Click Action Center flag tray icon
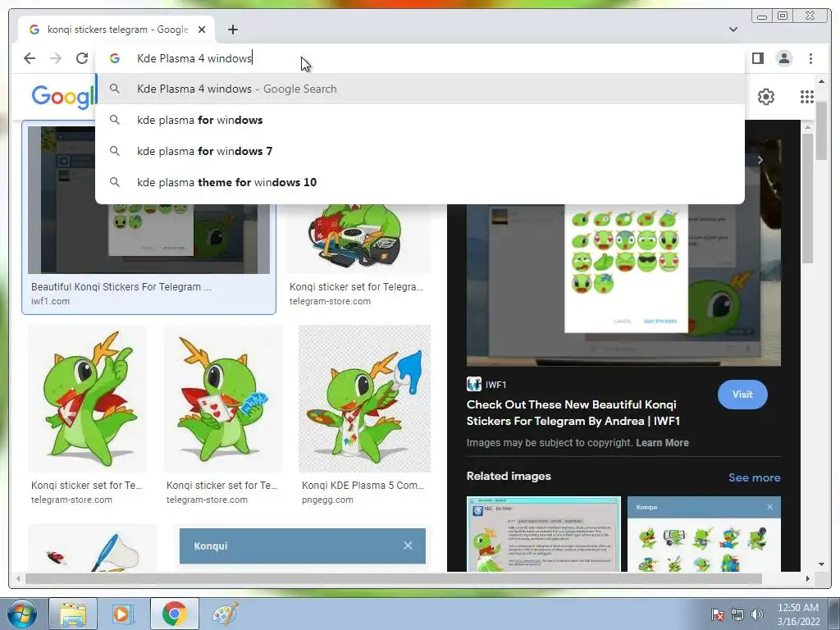The image size is (840, 630). [717, 614]
